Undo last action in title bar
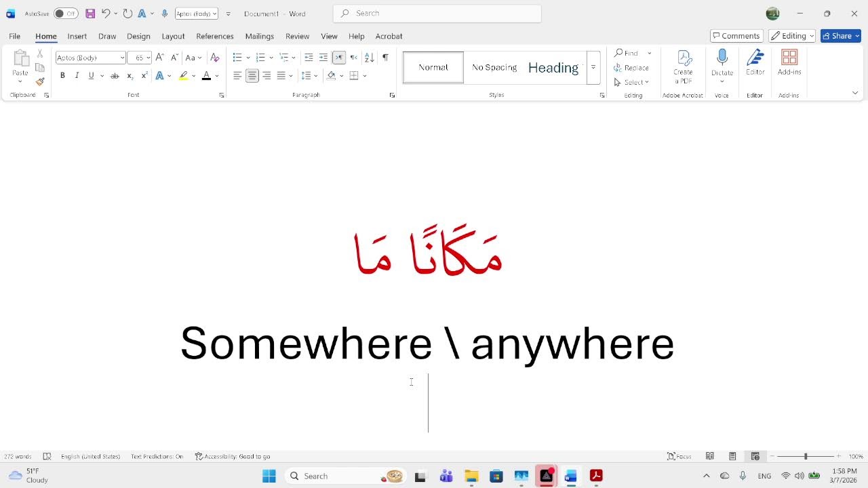Image resolution: width=868 pixels, height=488 pixels. coord(106,14)
